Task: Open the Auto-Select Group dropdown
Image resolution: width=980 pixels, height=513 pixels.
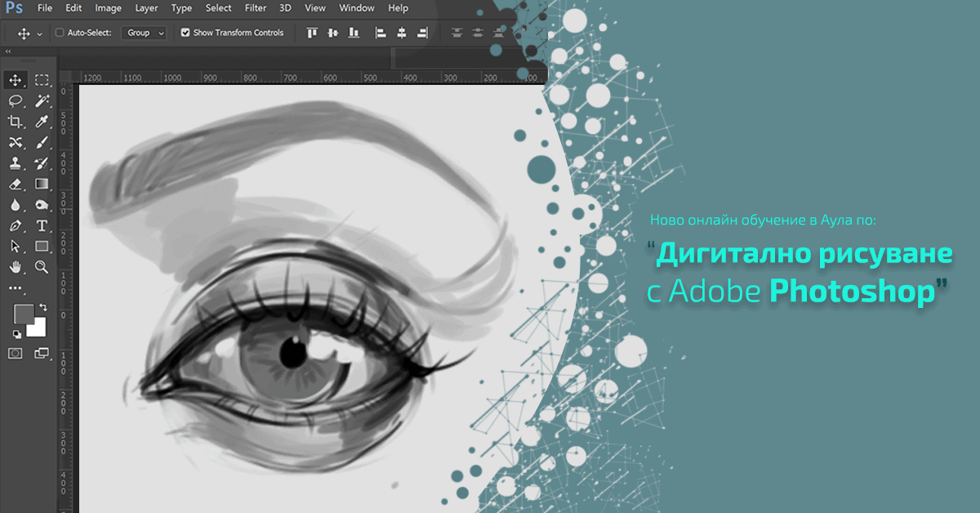Action: (x=144, y=33)
